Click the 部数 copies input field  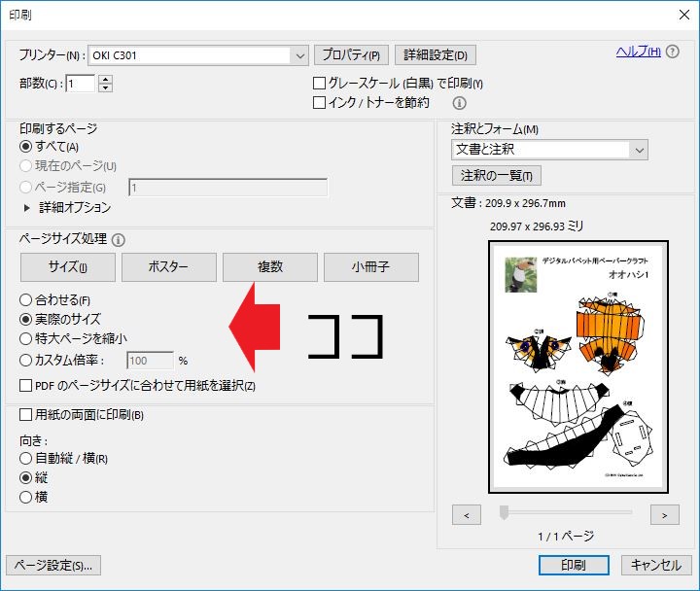click(x=81, y=84)
